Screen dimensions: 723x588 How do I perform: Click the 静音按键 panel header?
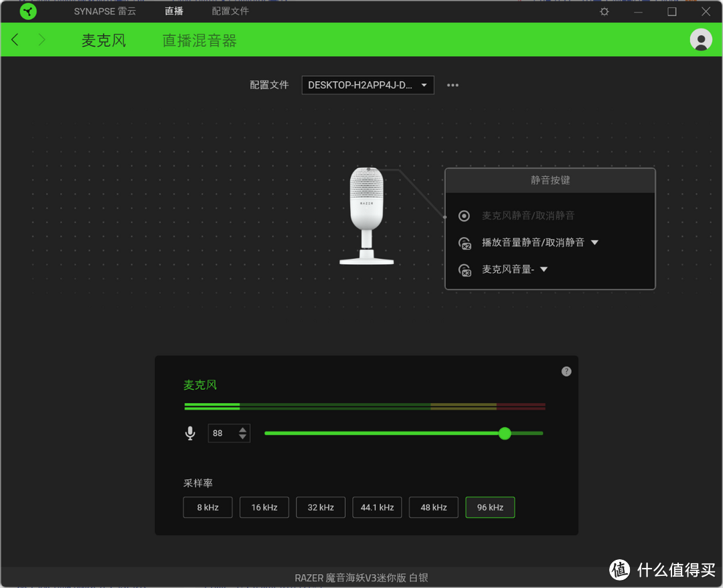point(550,180)
